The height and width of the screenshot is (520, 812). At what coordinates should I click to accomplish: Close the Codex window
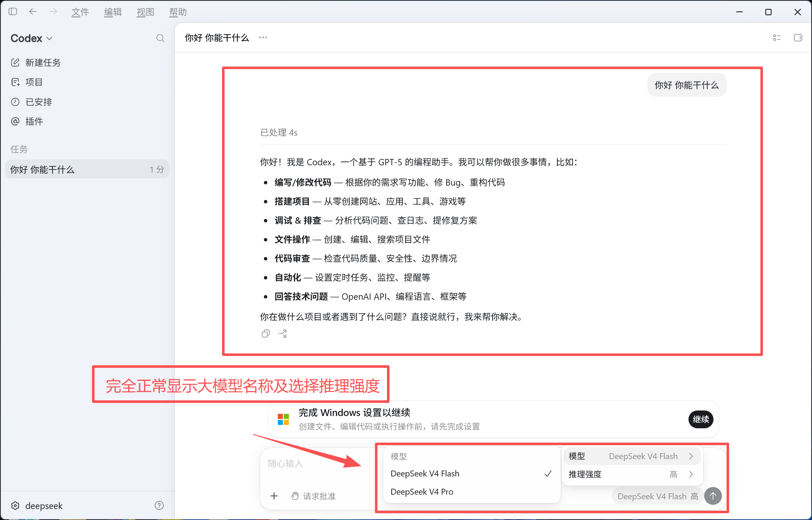click(798, 12)
